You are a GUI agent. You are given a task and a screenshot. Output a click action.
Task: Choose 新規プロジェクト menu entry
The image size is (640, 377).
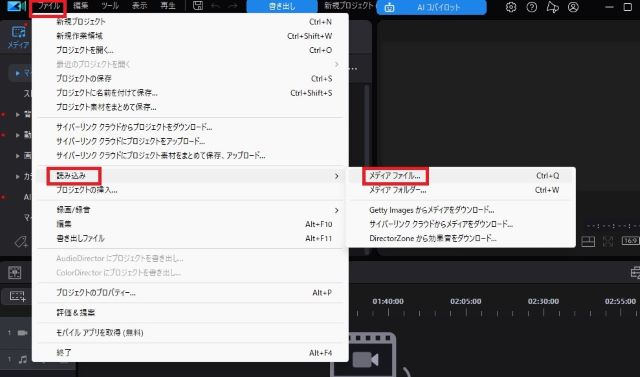click(x=190, y=22)
